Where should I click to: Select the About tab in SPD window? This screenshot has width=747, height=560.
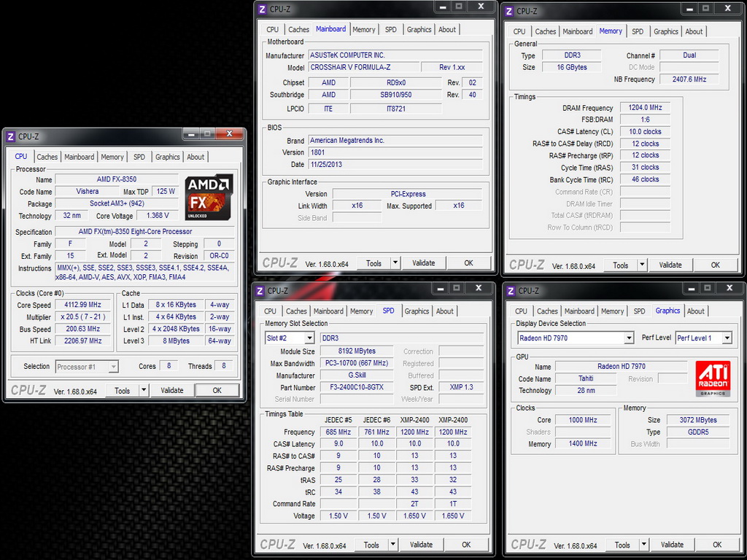coord(444,311)
